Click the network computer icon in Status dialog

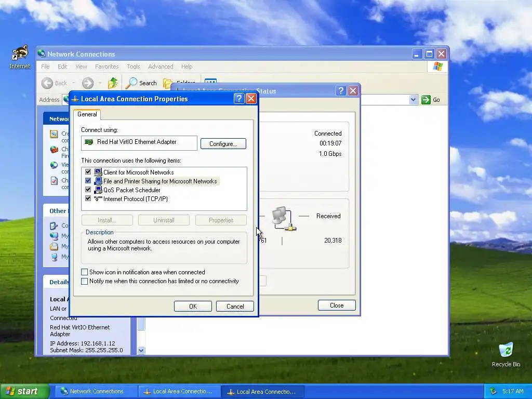click(284, 219)
